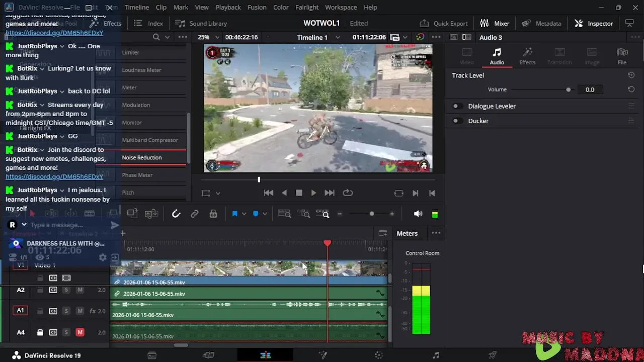Open the effects panel options menu dots
This screenshot has width=644, height=362.
tap(183, 37)
